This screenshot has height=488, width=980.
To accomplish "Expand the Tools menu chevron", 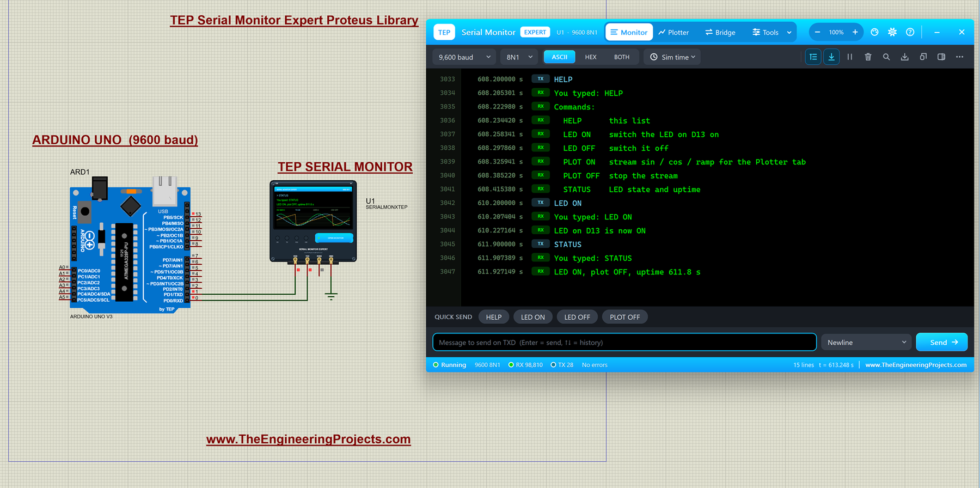I will (789, 32).
